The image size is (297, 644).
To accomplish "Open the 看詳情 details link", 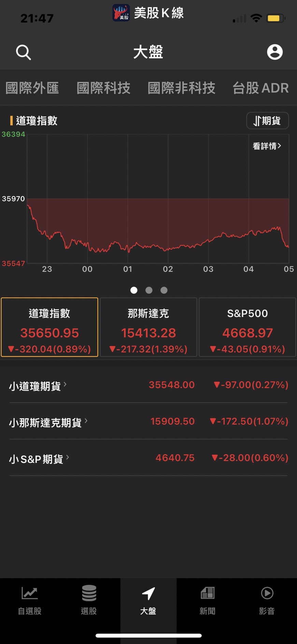I will (x=267, y=146).
